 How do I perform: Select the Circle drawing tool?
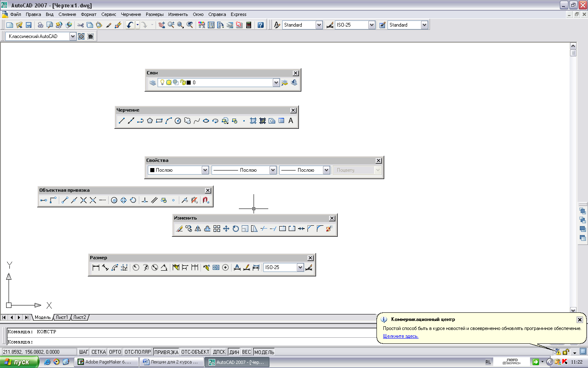pos(178,121)
